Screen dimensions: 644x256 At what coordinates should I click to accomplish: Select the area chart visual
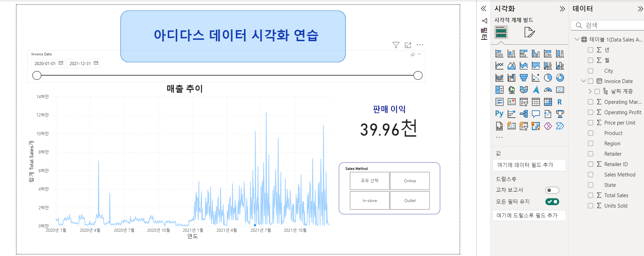point(511,66)
